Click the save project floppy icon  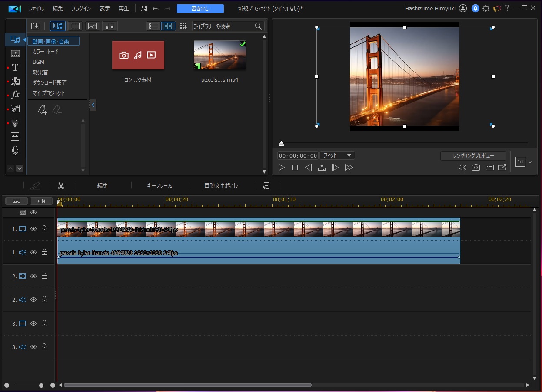pyautogui.click(x=144, y=9)
